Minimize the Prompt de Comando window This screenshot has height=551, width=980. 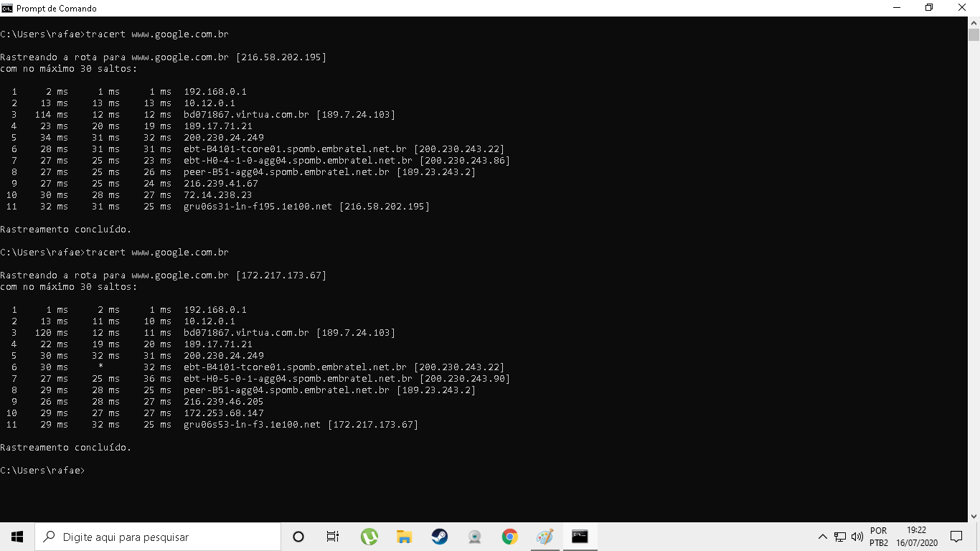click(897, 8)
